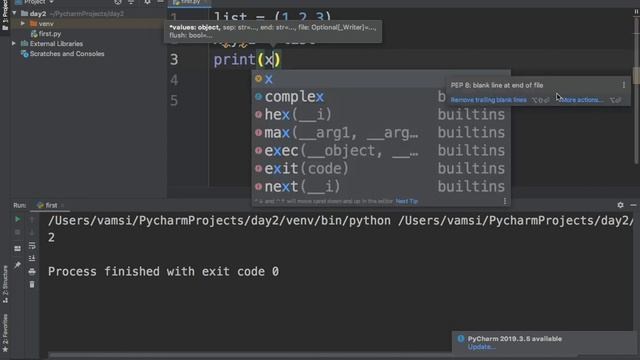
Task: Expand External Libraries node
Action: [14, 43]
